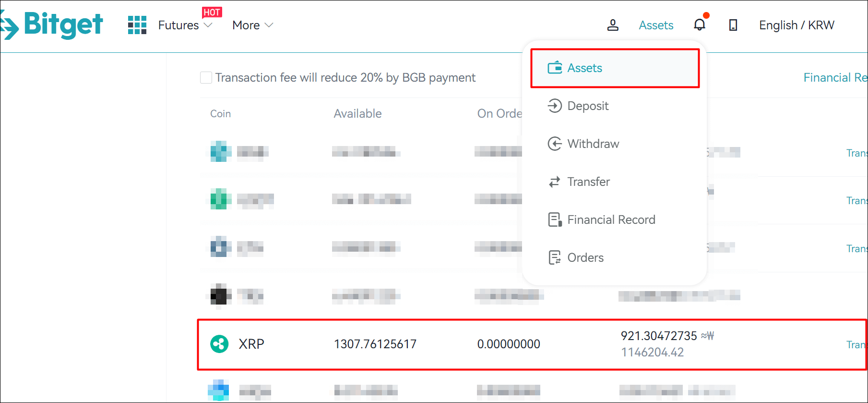Viewport: 868px width, 403px height.
Task: Click the Deposit arrow icon
Action: 555,106
